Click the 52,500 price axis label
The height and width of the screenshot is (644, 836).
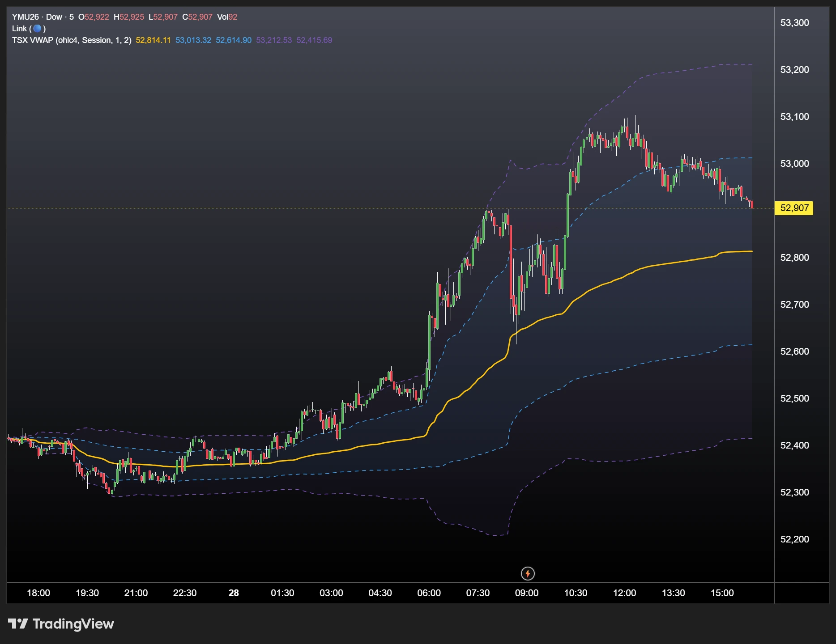coord(794,398)
